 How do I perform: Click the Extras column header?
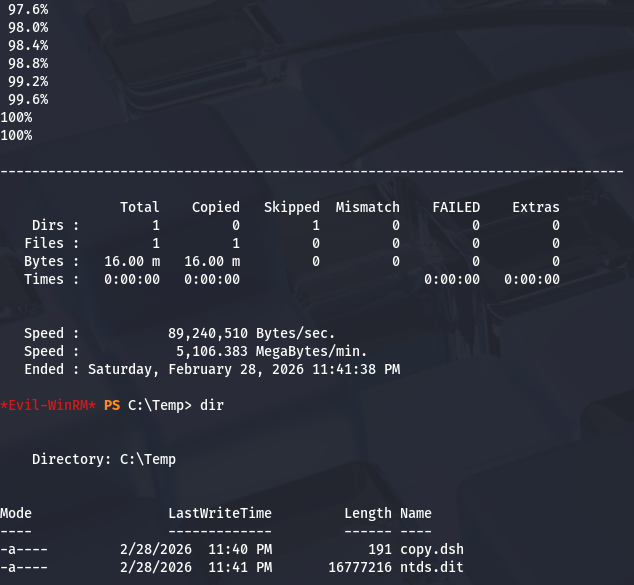point(536,207)
